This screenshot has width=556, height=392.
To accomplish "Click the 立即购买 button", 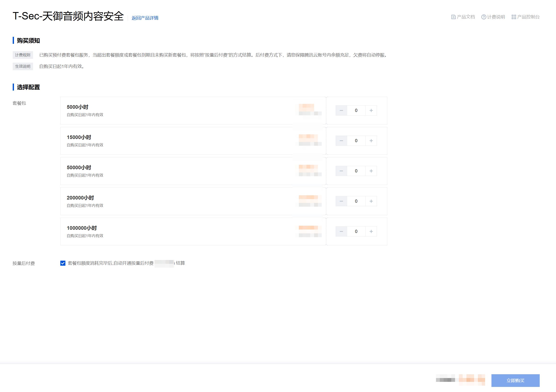I will [515, 380].
